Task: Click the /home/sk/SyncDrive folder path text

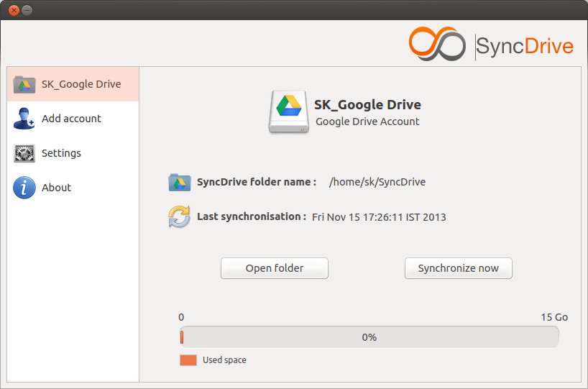Action: 377,182
